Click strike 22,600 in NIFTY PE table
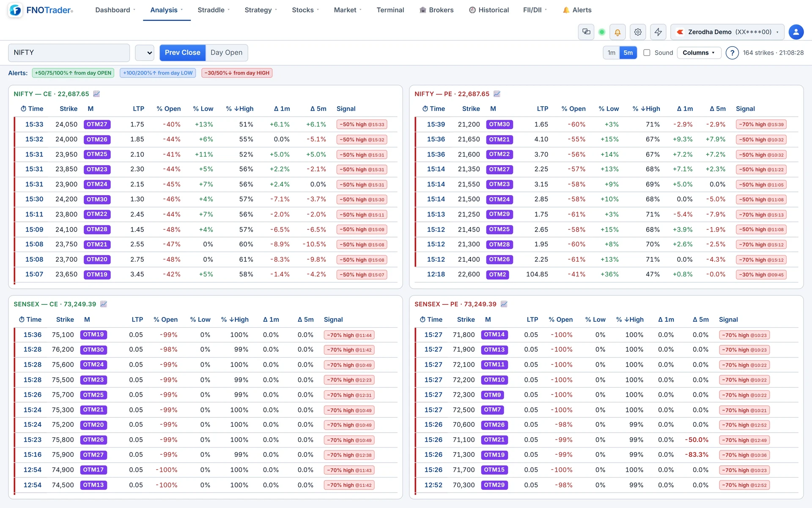The image size is (812, 508). pos(469,274)
